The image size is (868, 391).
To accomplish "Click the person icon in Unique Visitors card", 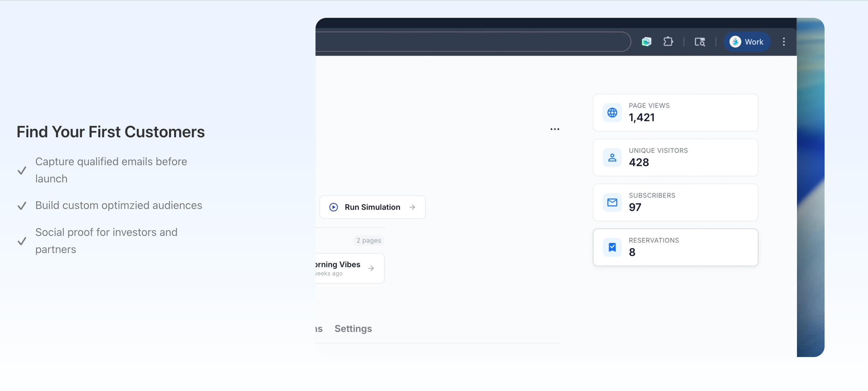I will (612, 157).
